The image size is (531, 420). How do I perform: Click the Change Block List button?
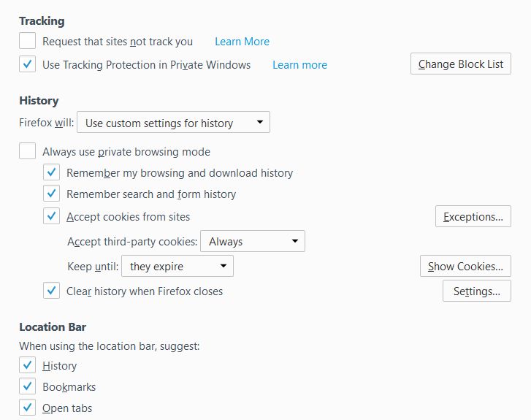(x=460, y=64)
